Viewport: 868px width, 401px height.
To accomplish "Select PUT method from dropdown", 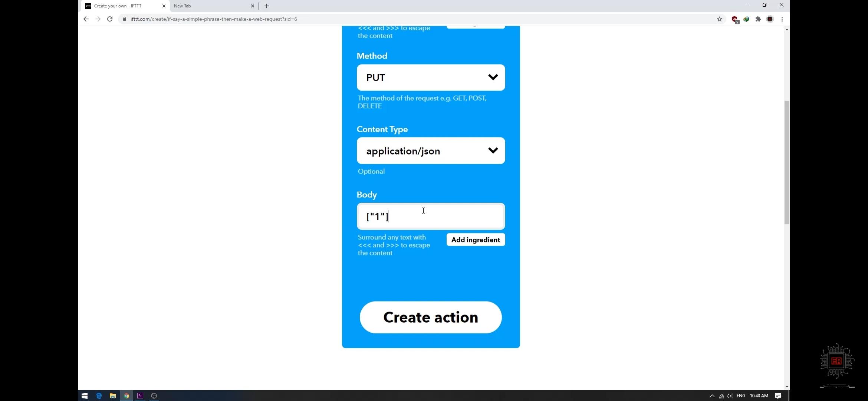I will 431,77.
